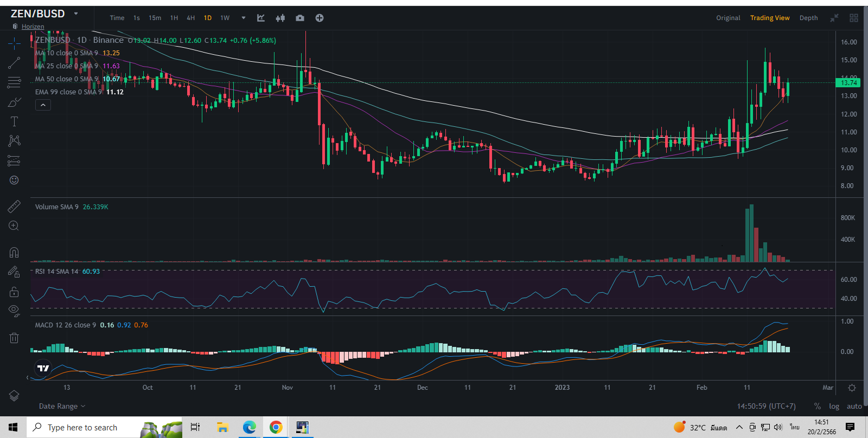868x438 pixels.
Task: Select the trend line drawing tool
Action: pos(14,63)
